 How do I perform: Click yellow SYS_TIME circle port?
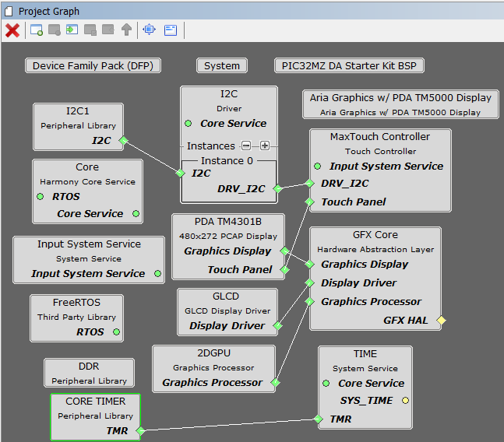405,400
